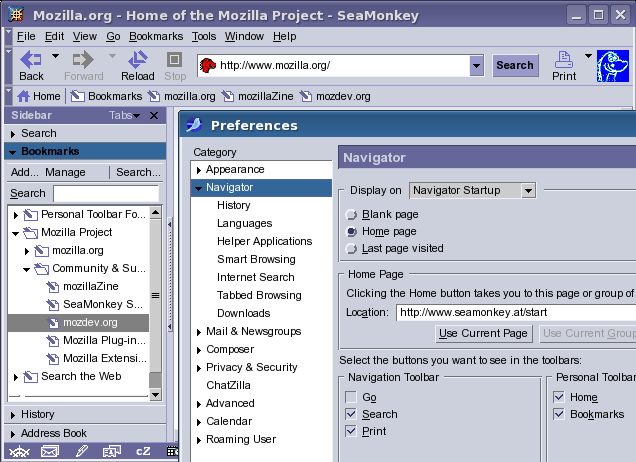Click Add... in the Bookmarks sidebar
The width and height of the screenshot is (636, 462).
[x=25, y=172]
